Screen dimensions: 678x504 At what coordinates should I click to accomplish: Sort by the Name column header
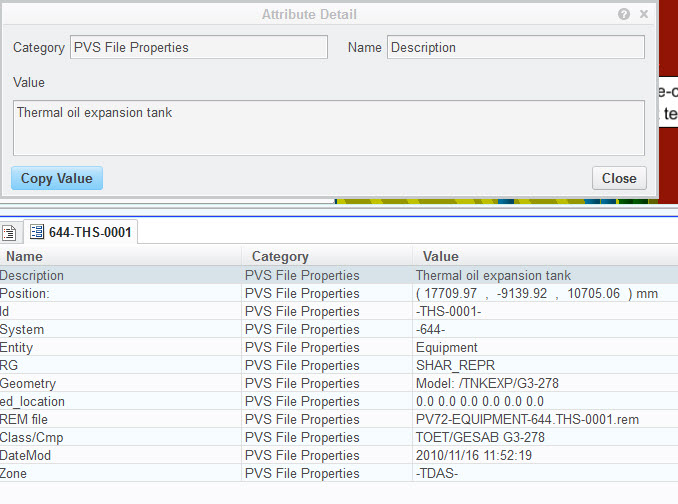pyautogui.click(x=121, y=256)
